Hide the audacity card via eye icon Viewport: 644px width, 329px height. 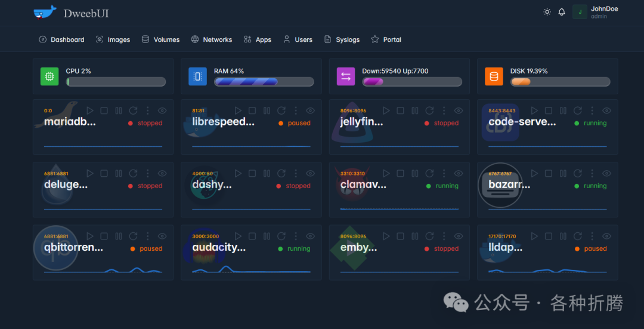[x=311, y=236]
